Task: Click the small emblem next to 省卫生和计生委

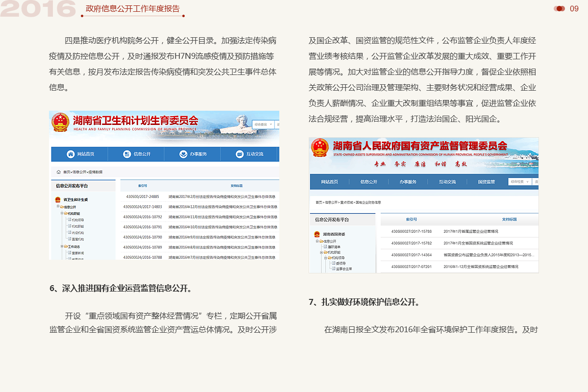Action: pyautogui.click(x=58, y=199)
